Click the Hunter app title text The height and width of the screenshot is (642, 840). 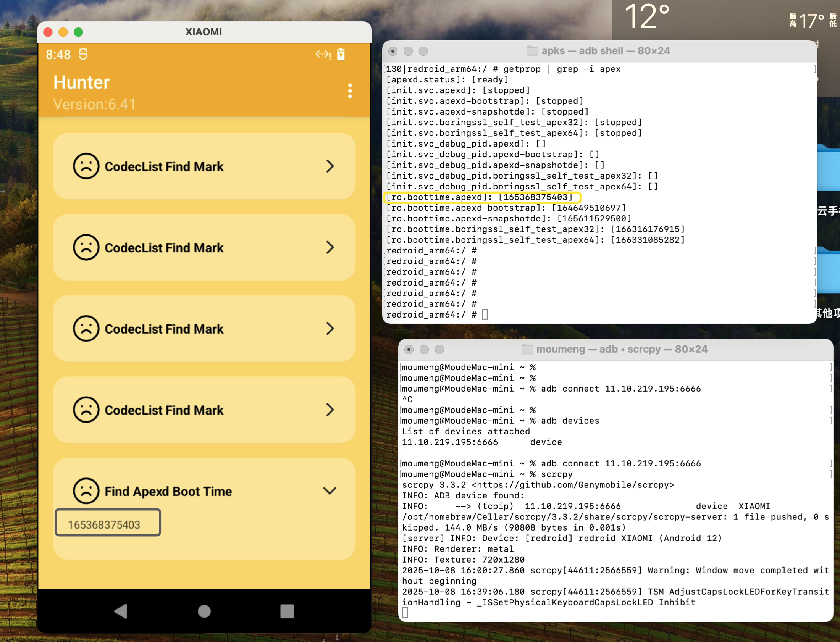tap(81, 82)
